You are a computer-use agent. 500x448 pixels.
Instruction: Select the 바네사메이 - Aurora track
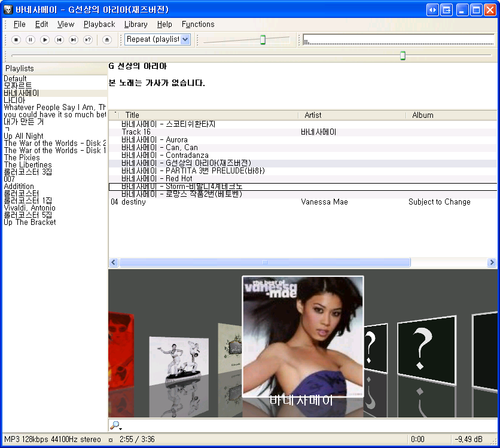(x=303, y=140)
